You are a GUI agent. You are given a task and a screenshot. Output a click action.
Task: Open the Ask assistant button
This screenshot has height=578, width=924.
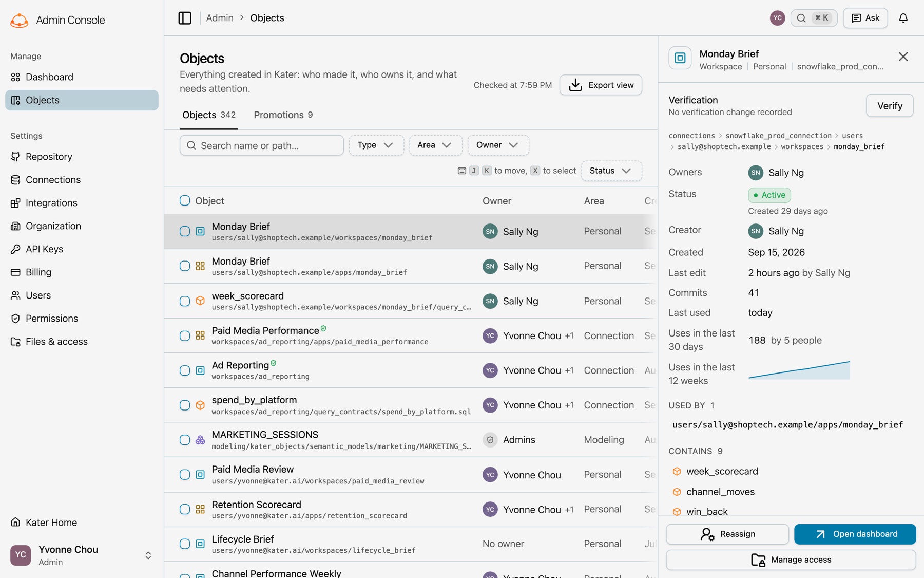[865, 18]
